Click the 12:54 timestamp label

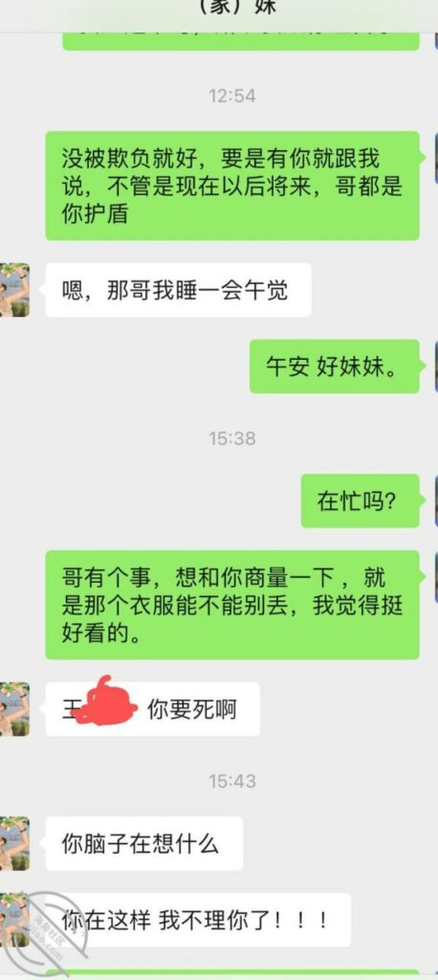(231, 96)
